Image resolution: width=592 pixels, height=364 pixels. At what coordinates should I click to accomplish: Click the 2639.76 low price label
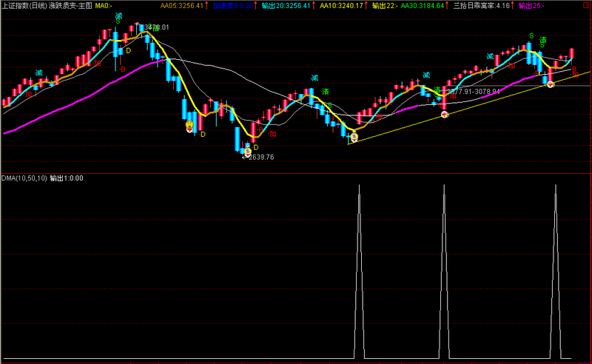261,157
